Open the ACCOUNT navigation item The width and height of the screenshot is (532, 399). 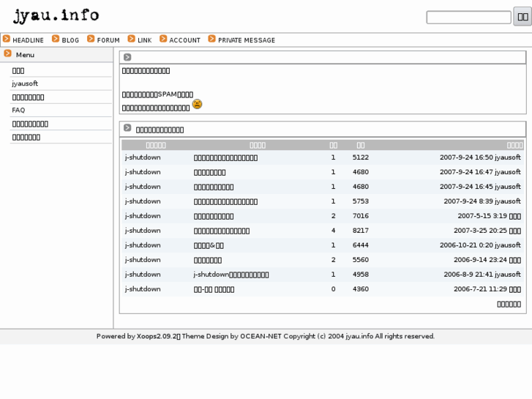pos(185,40)
